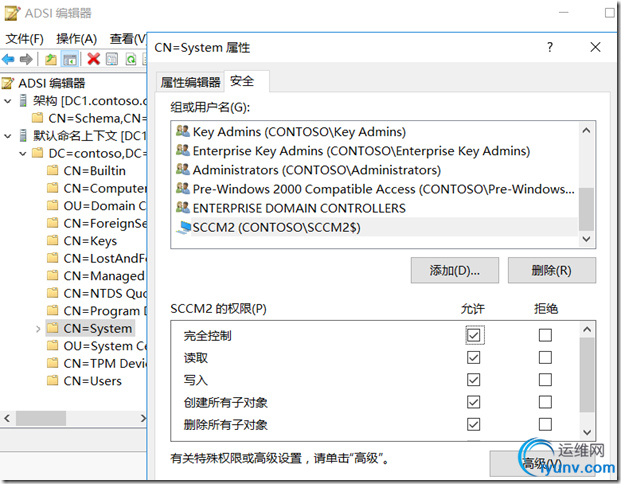Screen dimensions: 621x484
Task: Click the CN=Keys folder icon
Action: click(52, 240)
